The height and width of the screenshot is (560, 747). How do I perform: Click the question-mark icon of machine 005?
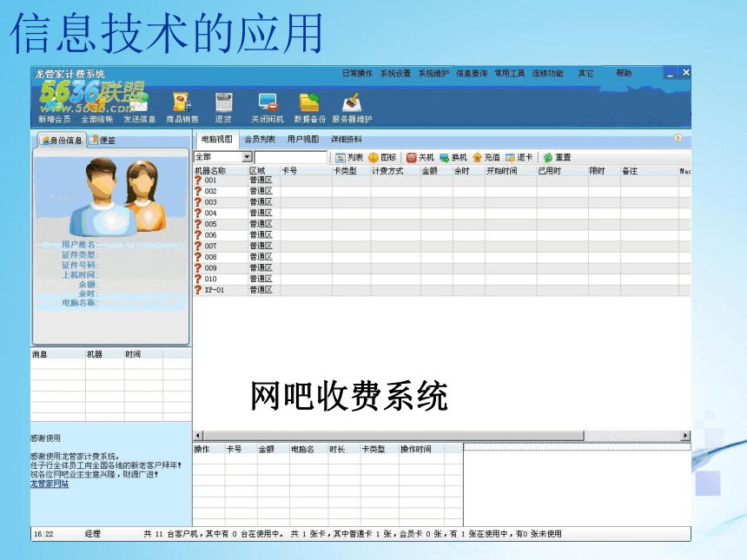(x=198, y=224)
